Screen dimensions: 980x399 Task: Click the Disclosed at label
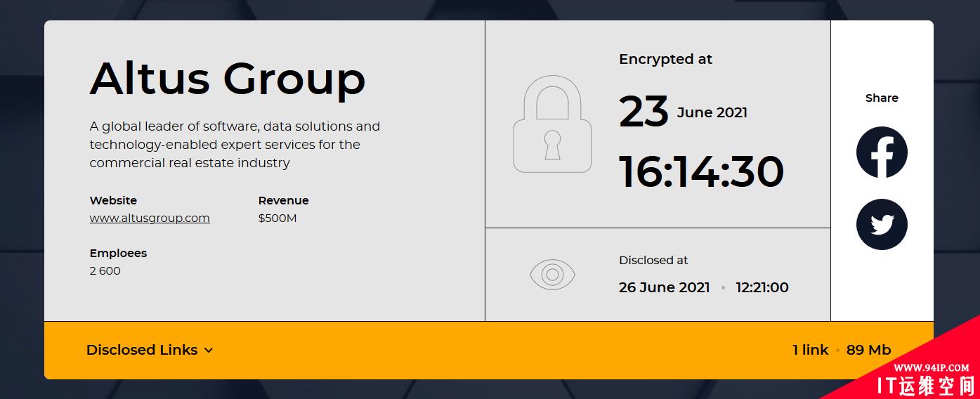[653, 260]
